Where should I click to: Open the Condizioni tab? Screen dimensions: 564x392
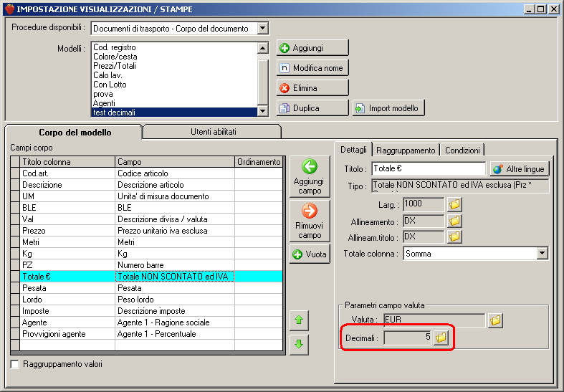tap(462, 150)
